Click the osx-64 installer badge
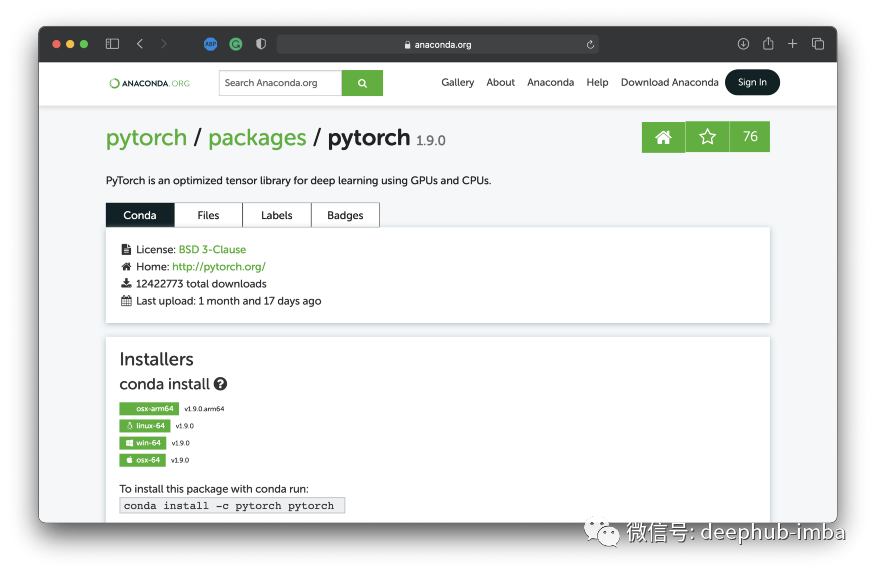The width and height of the screenshot is (875, 573). pos(142,460)
